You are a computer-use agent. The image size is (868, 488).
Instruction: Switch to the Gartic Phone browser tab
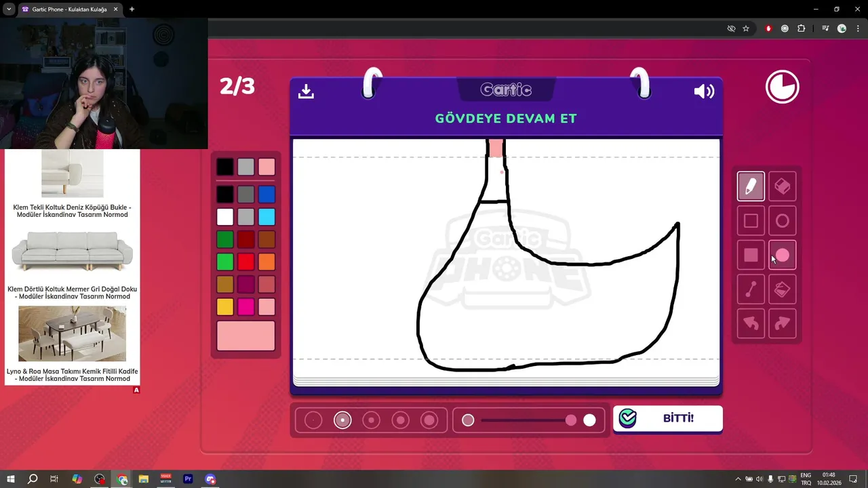[x=68, y=9]
